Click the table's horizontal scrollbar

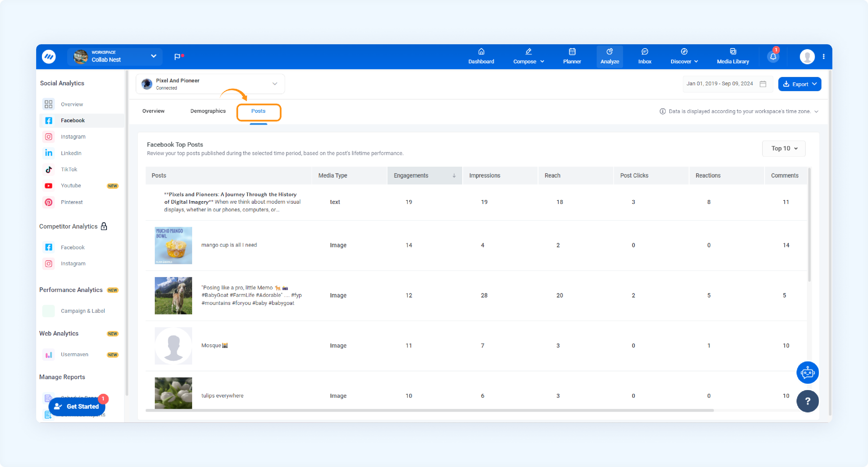click(x=430, y=410)
